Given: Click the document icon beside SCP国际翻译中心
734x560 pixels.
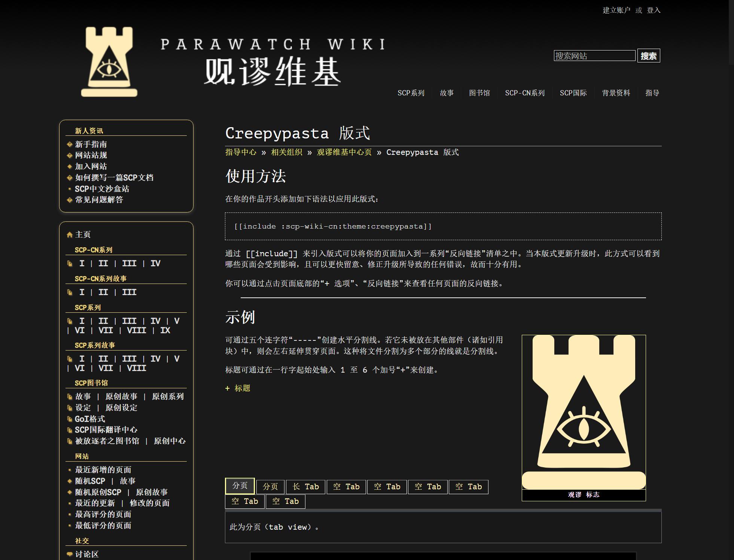Looking at the screenshot, I should [x=70, y=430].
